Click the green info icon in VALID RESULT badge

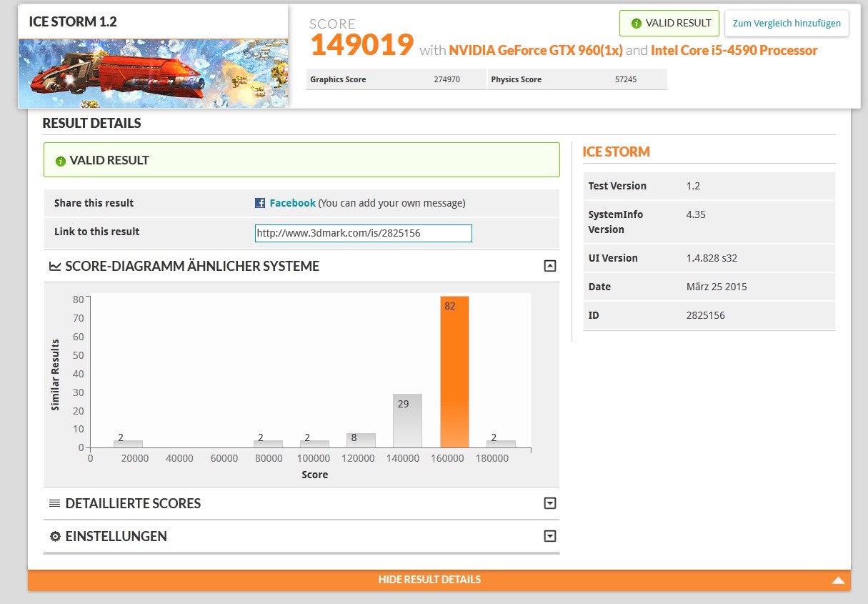pyautogui.click(x=637, y=23)
